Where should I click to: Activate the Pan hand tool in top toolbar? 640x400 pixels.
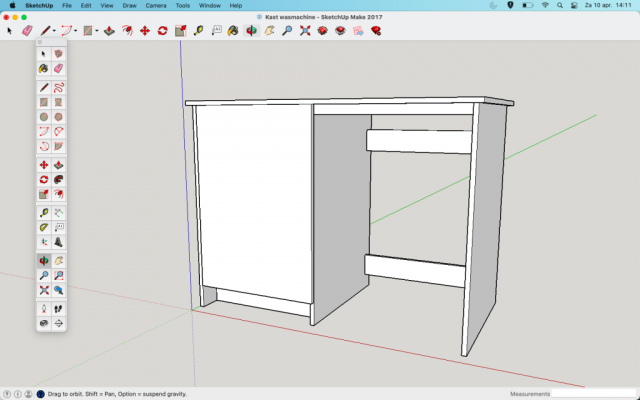pyautogui.click(x=269, y=31)
